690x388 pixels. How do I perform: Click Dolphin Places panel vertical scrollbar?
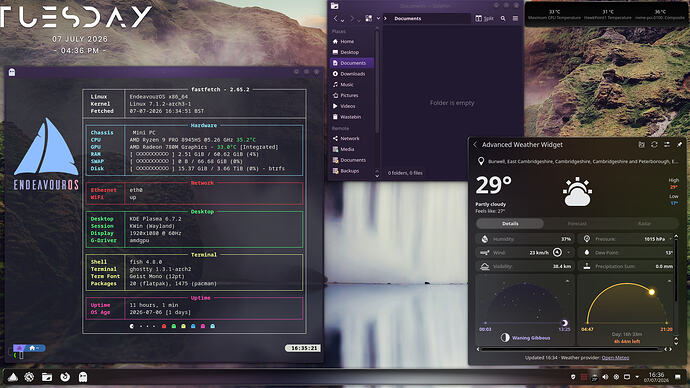377,81
